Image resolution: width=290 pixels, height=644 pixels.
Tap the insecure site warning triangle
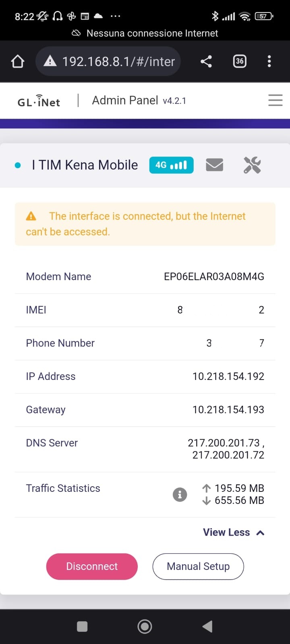click(50, 61)
